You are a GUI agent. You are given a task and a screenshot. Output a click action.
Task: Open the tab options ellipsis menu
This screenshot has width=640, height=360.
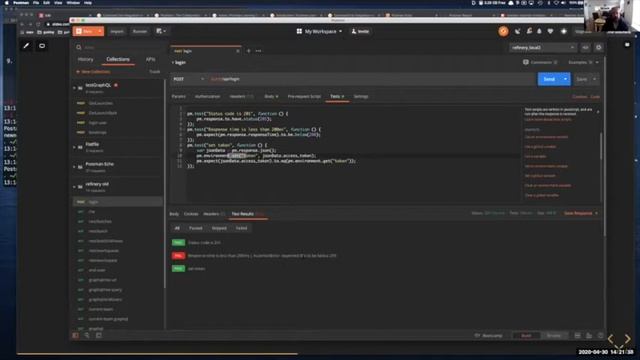point(258,51)
